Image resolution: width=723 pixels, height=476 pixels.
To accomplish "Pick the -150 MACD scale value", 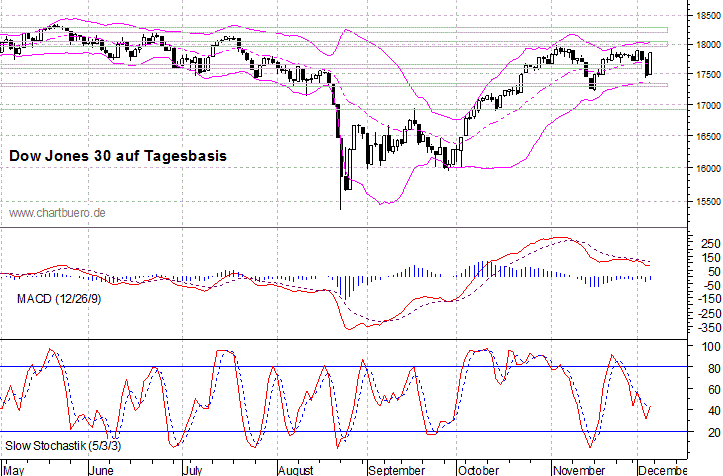I will pyautogui.click(x=709, y=299).
